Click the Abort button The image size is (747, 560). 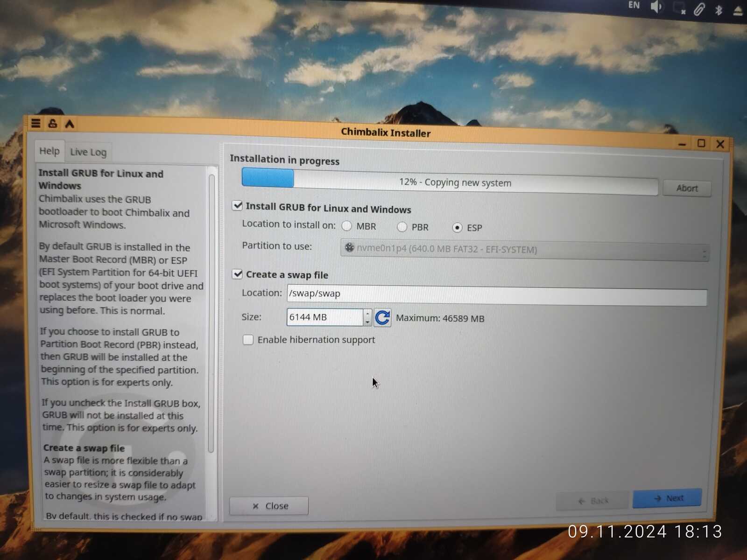[x=687, y=189]
